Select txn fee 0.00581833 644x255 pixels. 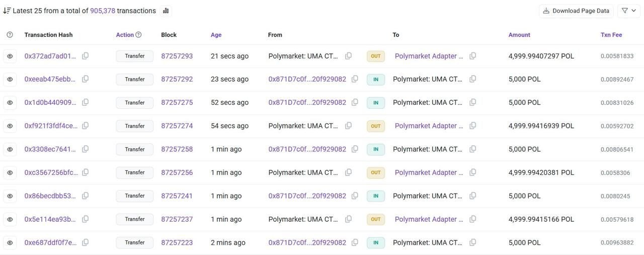tap(617, 56)
